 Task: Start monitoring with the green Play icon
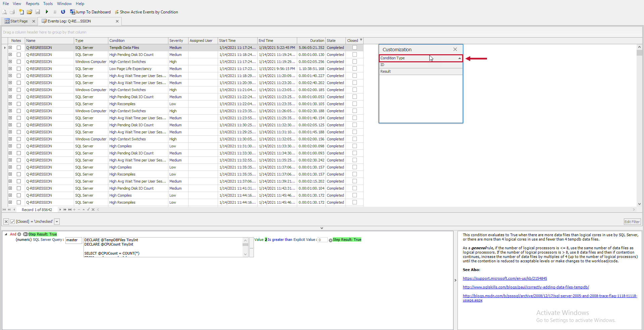[x=47, y=12]
